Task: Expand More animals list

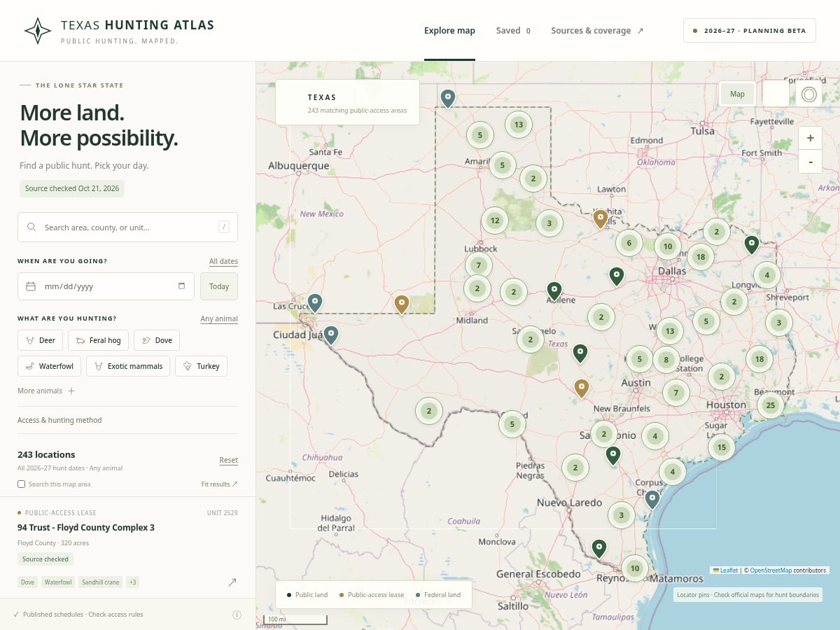Action: (46, 391)
